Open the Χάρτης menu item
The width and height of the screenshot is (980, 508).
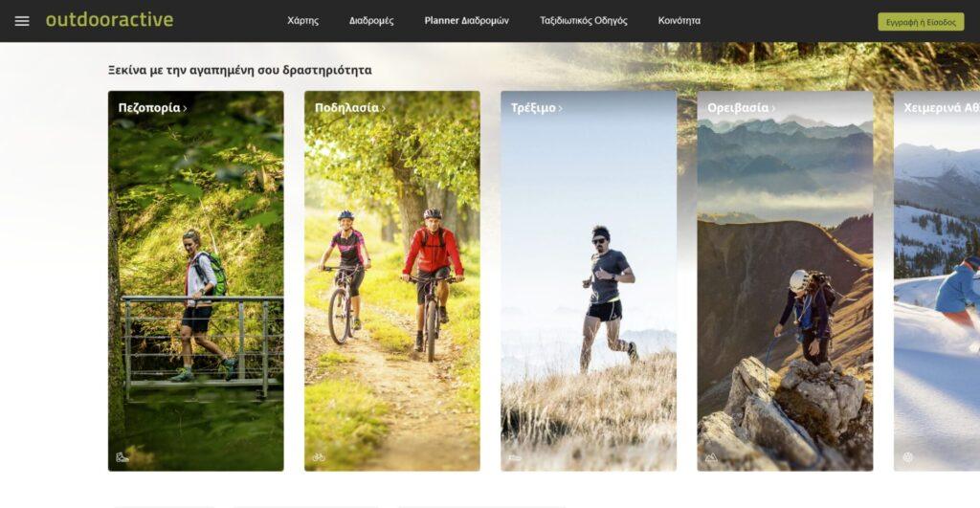[x=302, y=21]
